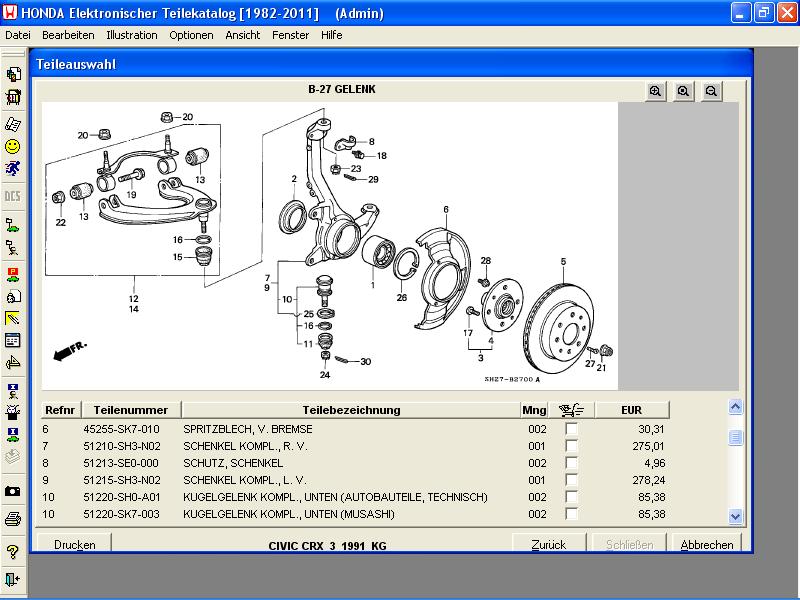Open the Optionen menu
800x600 pixels.
tap(191, 35)
